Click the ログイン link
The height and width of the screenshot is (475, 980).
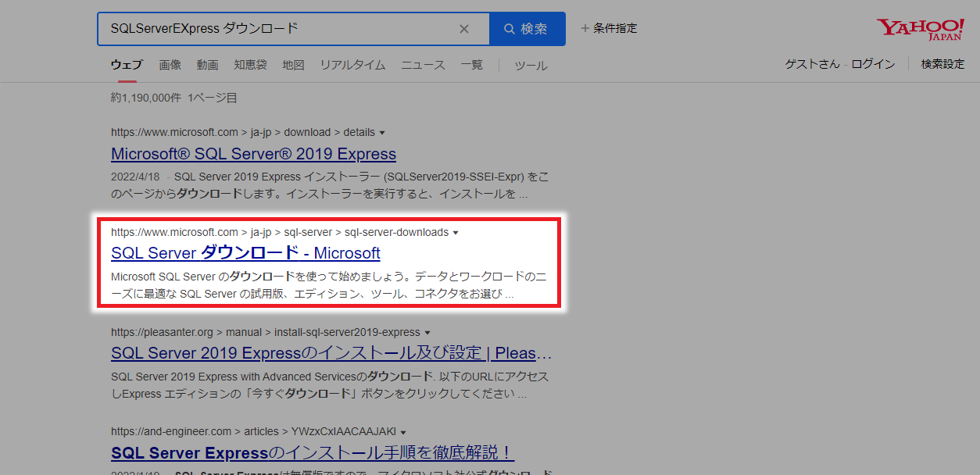(x=873, y=64)
